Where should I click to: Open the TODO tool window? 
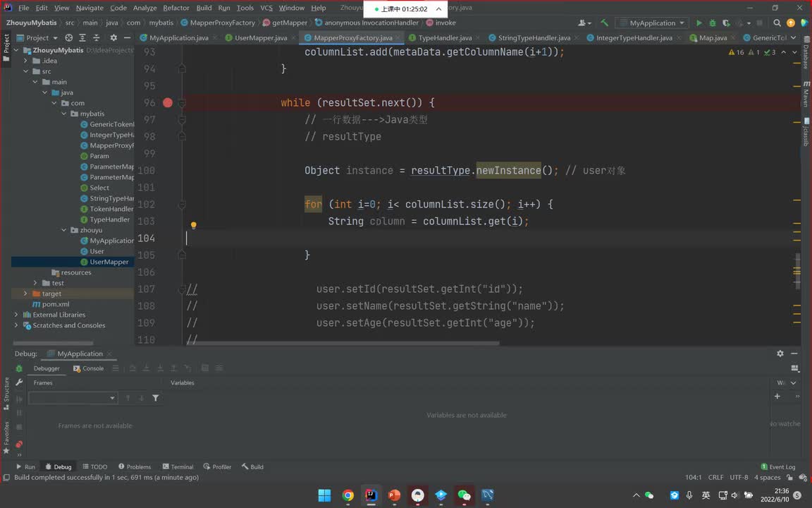pos(94,466)
